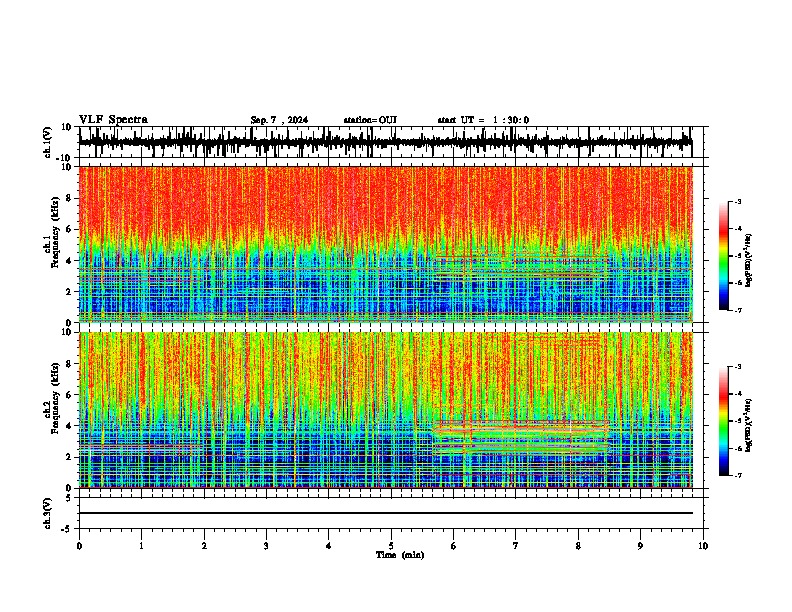792x612 pixels.
Task: Click the ch.1 spectrogram 8 kHz tick label
Action: [x=69, y=198]
